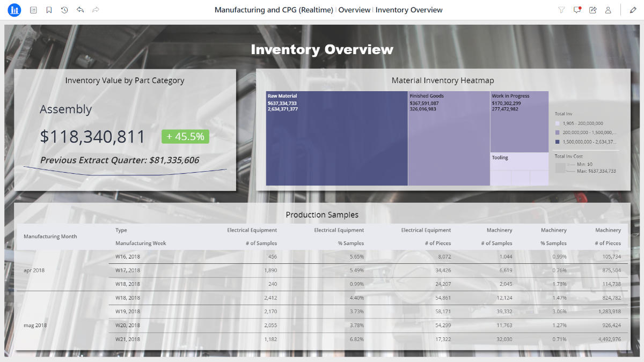Open the table of contents icon
This screenshot has height=362, width=644.
click(x=34, y=10)
